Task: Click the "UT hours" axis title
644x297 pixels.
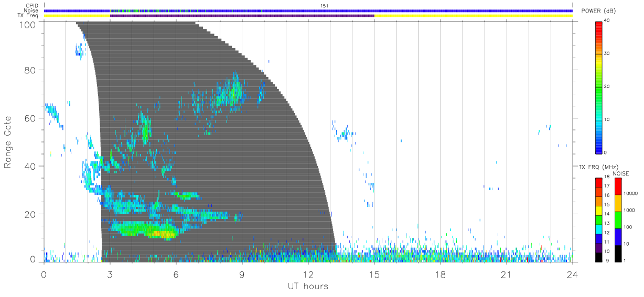Action: [308, 287]
